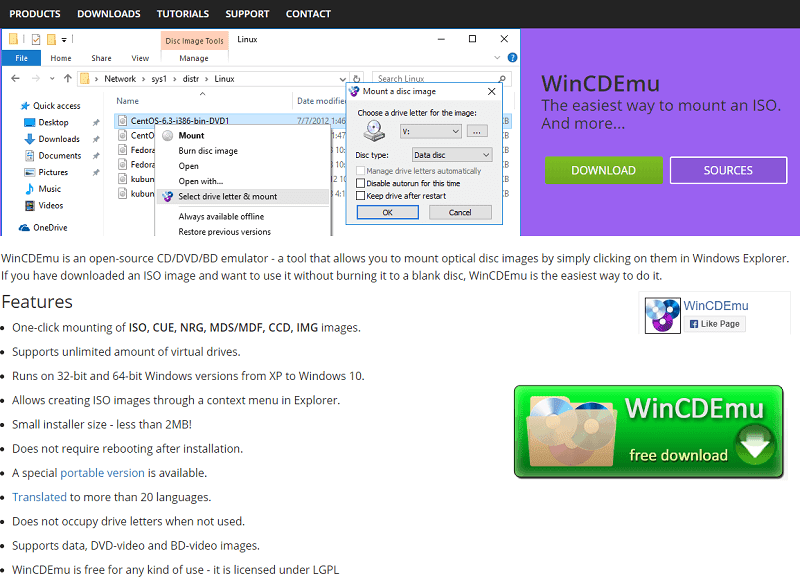Image resolution: width=800 pixels, height=578 pixels.
Task: Switch to the Manage ribbon tab
Action: [194, 58]
